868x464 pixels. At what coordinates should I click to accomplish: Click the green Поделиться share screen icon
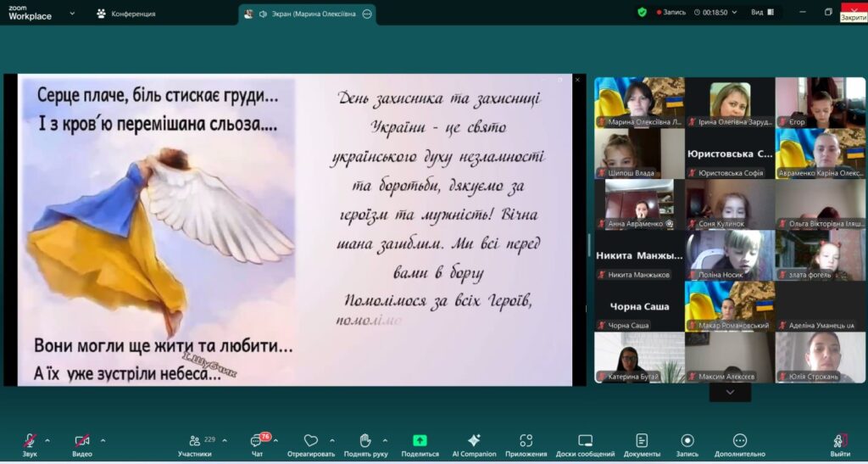pos(420,441)
